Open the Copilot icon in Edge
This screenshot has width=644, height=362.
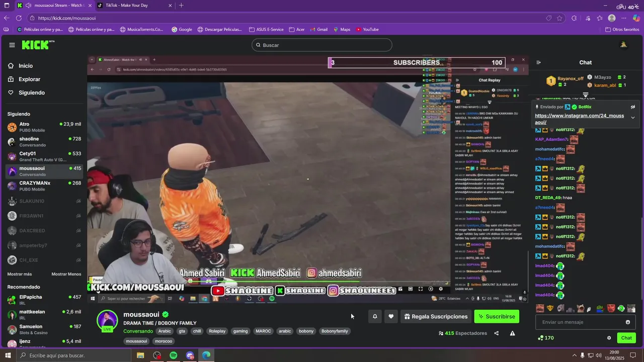[x=636, y=18]
